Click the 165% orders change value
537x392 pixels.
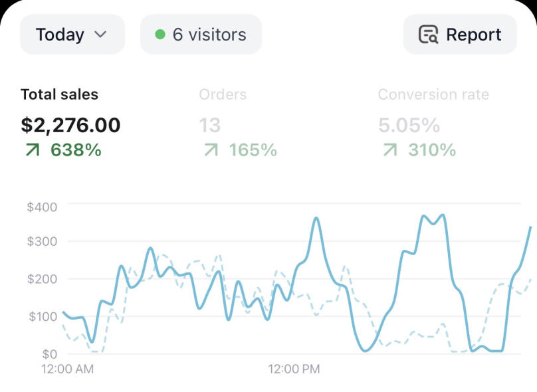[253, 150]
